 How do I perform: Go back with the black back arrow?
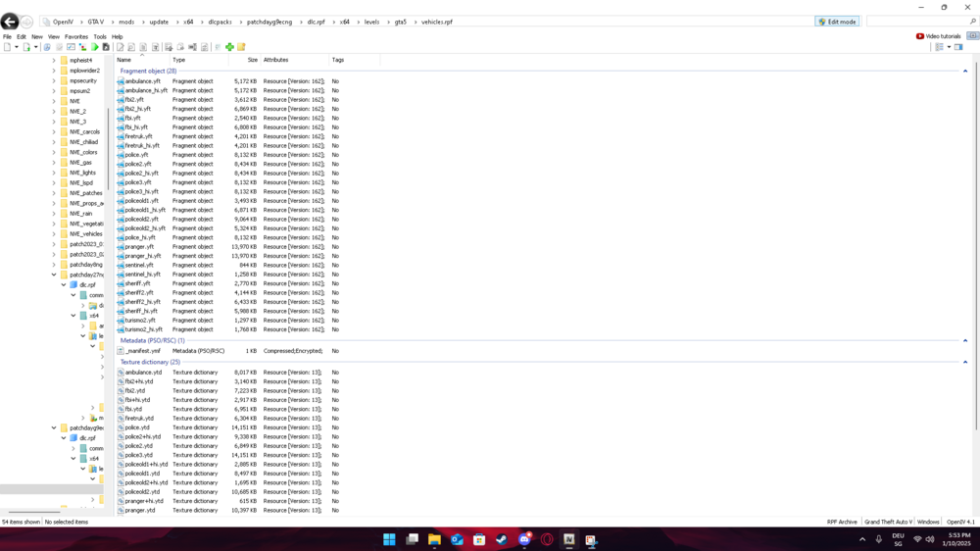(10, 22)
